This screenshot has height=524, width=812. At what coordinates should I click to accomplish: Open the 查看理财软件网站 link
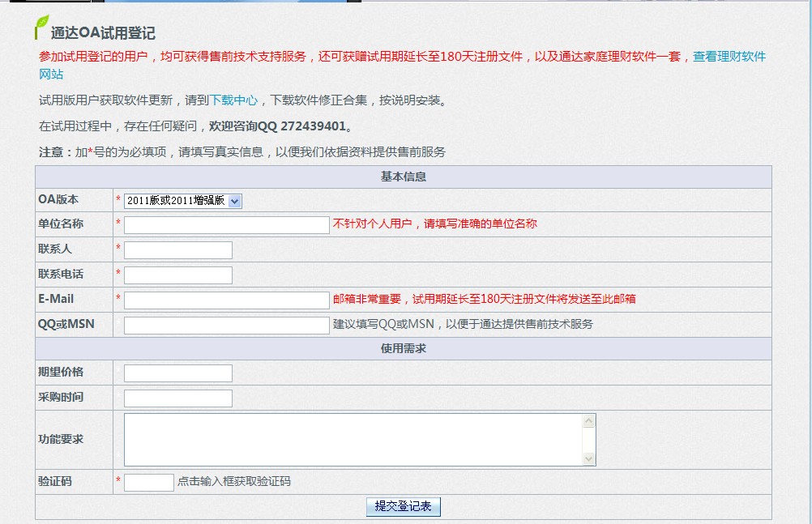[x=729, y=57]
